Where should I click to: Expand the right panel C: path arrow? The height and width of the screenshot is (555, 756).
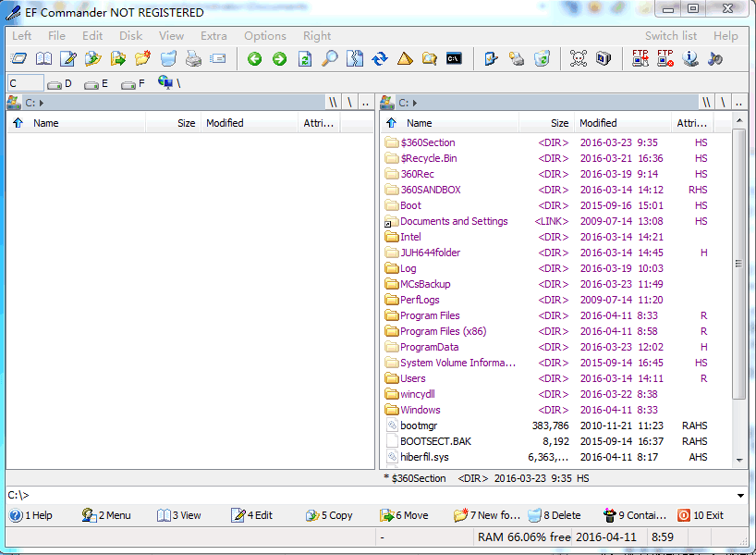(414, 103)
